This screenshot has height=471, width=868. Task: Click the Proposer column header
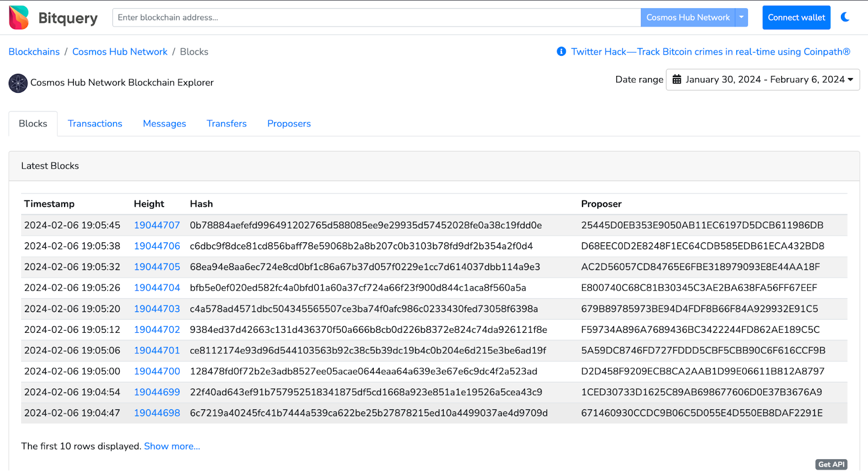[601, 204]
